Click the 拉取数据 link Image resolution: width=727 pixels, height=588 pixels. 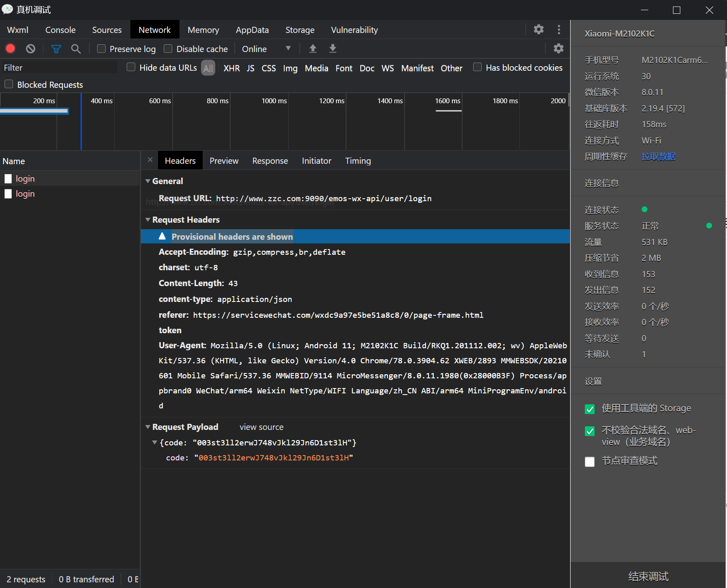point(658,156)
